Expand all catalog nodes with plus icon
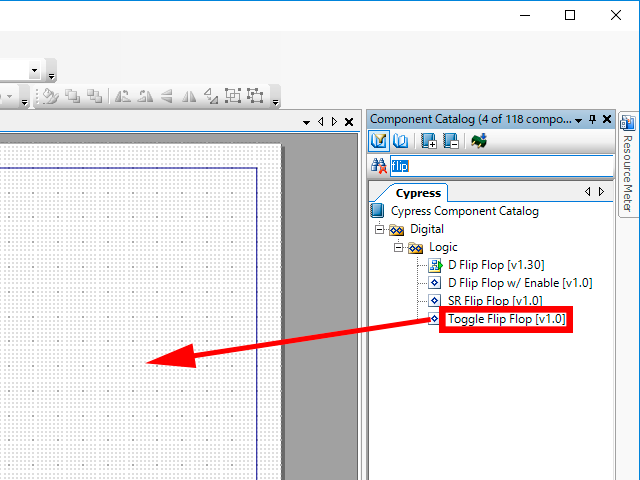 429,141
